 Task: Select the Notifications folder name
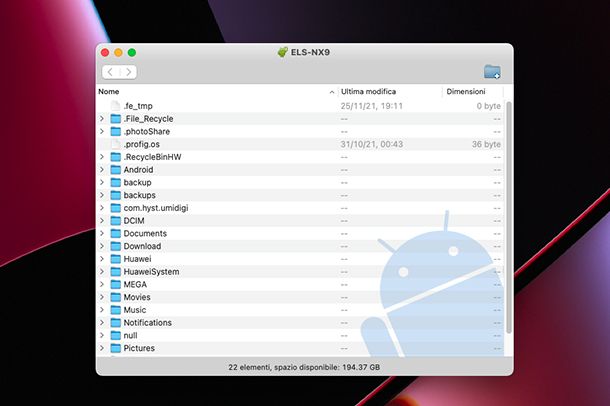[x=147, y=323]
